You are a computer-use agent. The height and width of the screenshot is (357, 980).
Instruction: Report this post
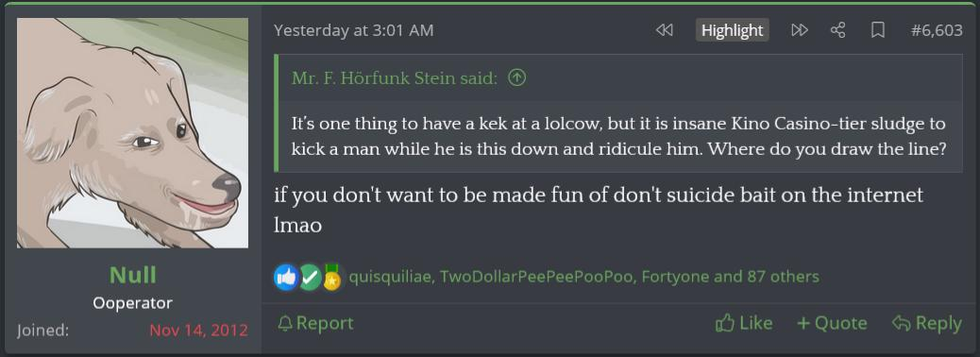click(315, 323)
